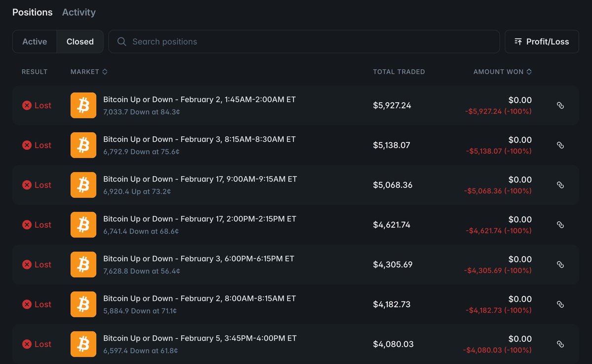Image resolution: width=592 pixels, height=364 pixels.
Task: Click Bitcoin logo for February 2, 8:00AM market
Action: tap(83, 304)
